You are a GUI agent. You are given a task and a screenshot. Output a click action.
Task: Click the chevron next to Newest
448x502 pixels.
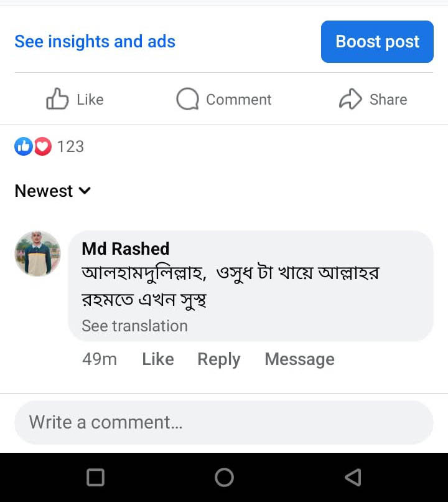tap(85, 191)
